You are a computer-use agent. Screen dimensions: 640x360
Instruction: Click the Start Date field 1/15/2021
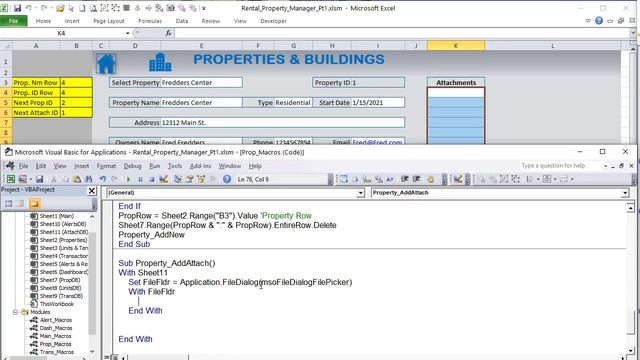coord(378,102)
